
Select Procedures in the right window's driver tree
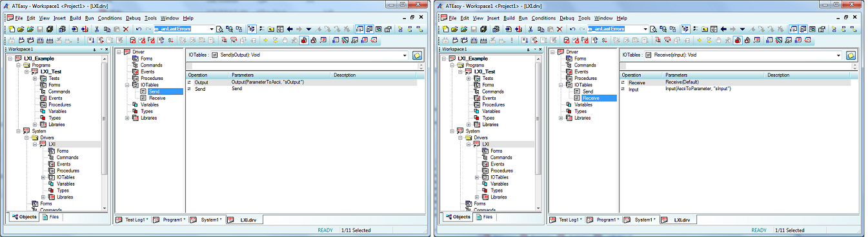(585, 79)
